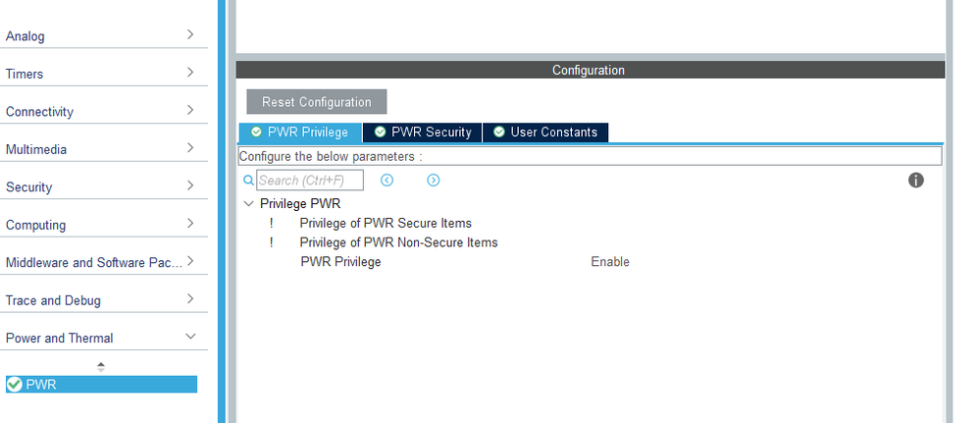Image resolution: width=980 pixels, height=423 pixels.
Task: Click the info icon in Configuration panel
Action: [x=916, y=180]
